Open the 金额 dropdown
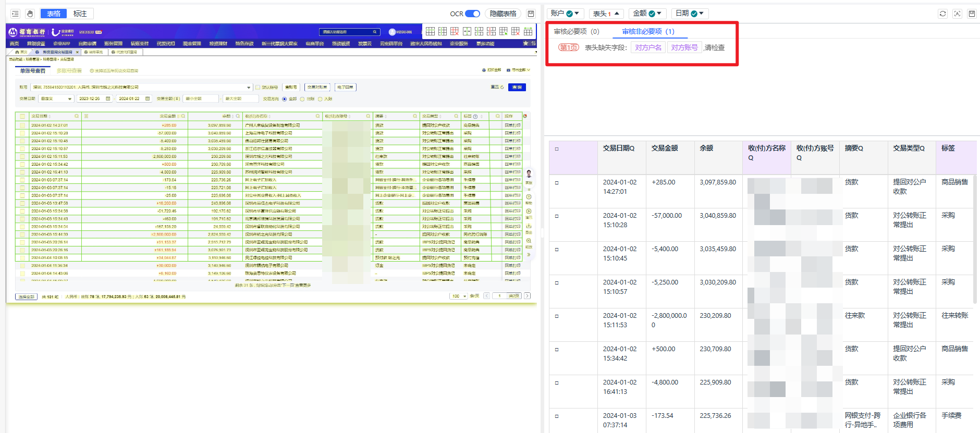This screenshot has height=433, width=980. point(647,14)
